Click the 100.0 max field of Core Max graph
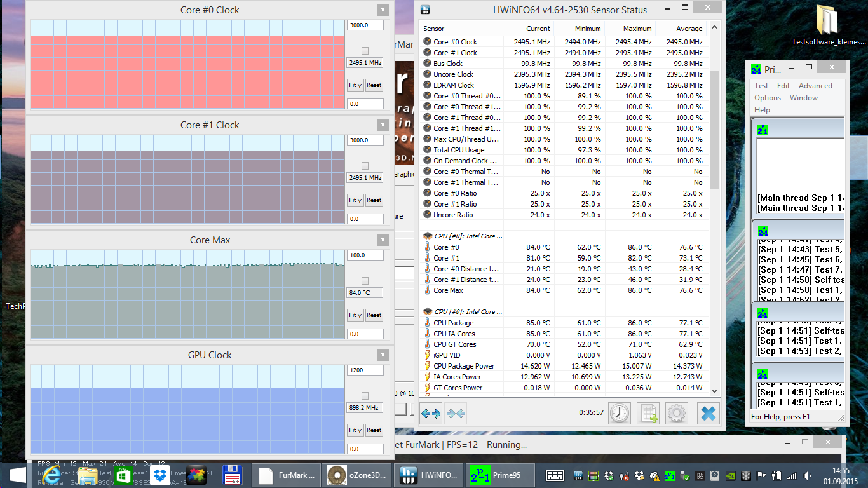 click(x=365, y=255)
